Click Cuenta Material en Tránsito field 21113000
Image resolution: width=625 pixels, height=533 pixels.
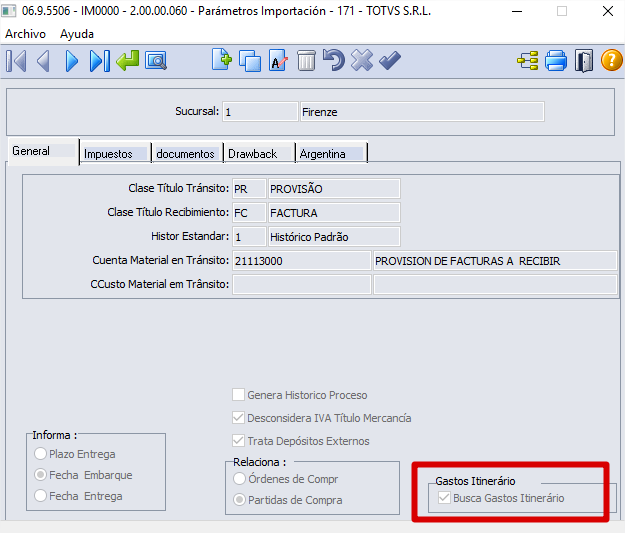[302, 261]
